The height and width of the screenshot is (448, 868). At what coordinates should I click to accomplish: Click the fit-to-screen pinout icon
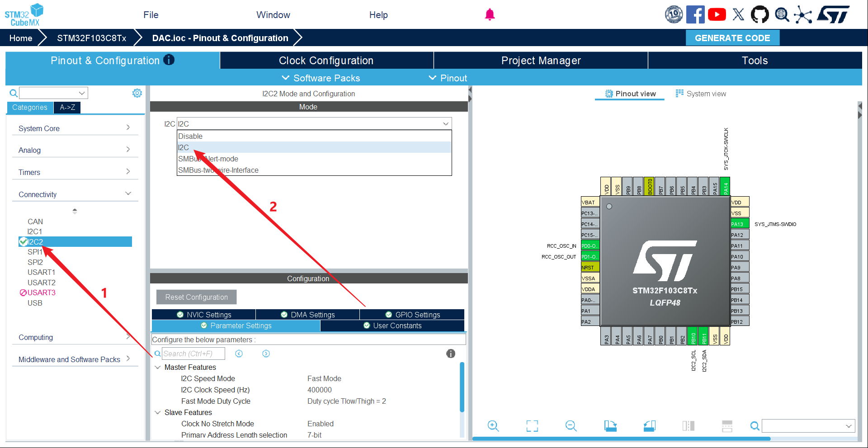[x=532, y=426]
